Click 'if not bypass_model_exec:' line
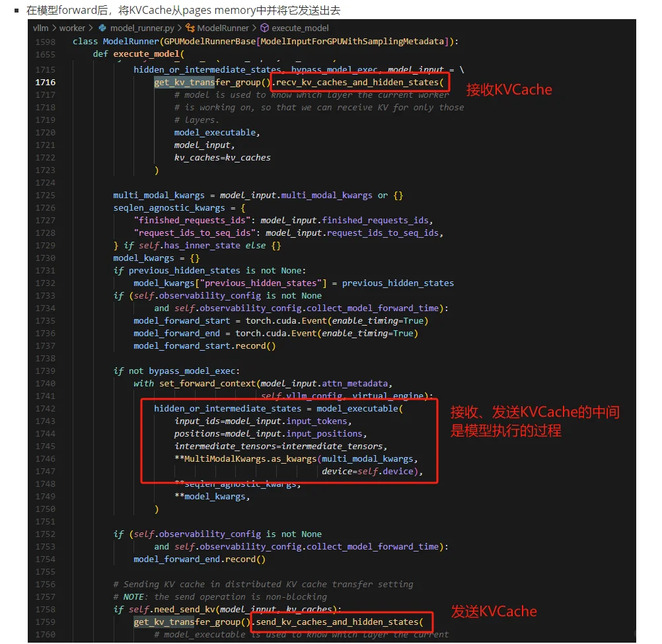Image resolution: width=662 pixels, height=644 pixels. coord(176,371)
